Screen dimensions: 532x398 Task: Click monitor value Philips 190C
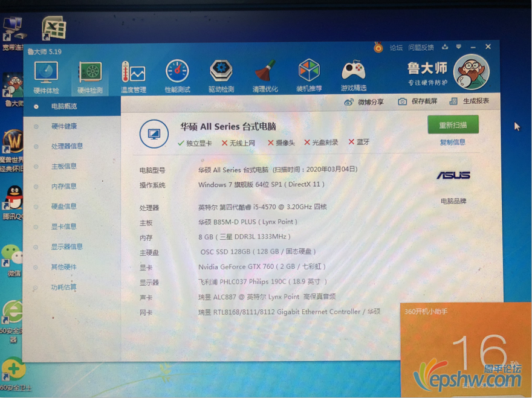262,281
